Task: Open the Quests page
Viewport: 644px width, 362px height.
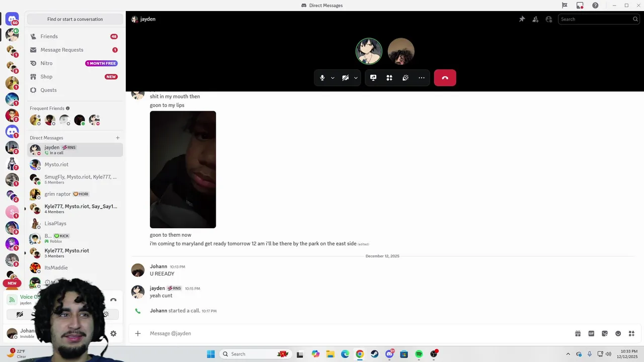Action: [75, 90]
